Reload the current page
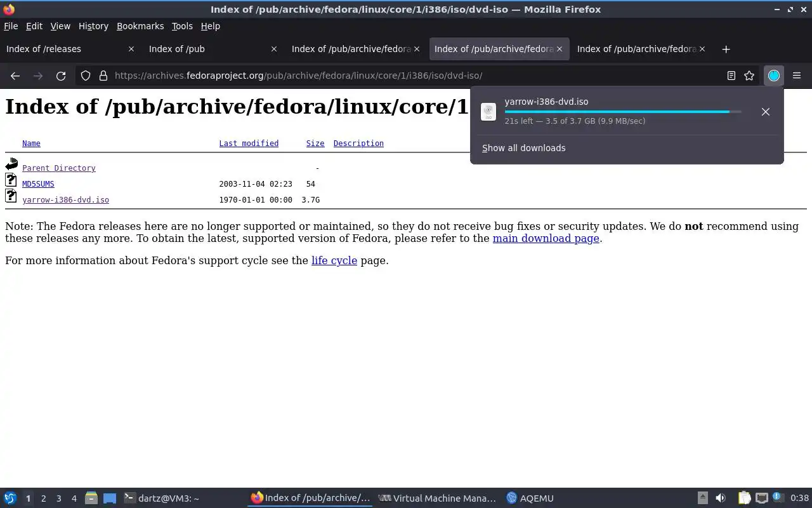 (61, 76)
